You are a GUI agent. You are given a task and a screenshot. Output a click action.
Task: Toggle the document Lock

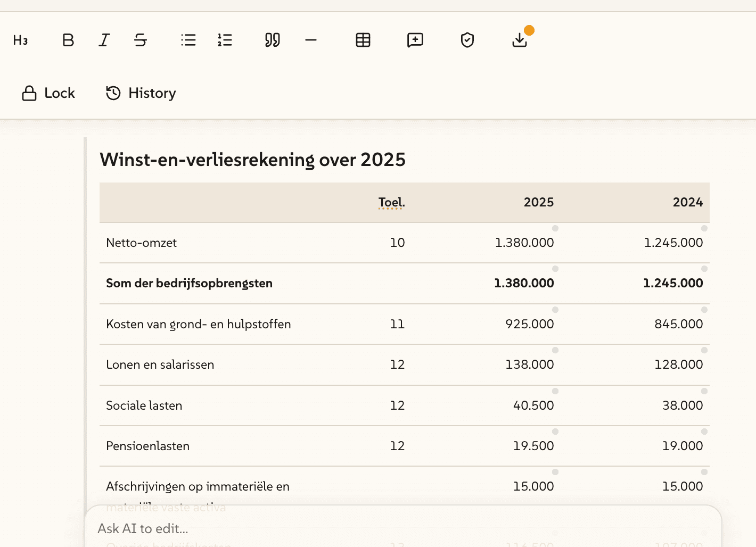[x=47, y=93]
